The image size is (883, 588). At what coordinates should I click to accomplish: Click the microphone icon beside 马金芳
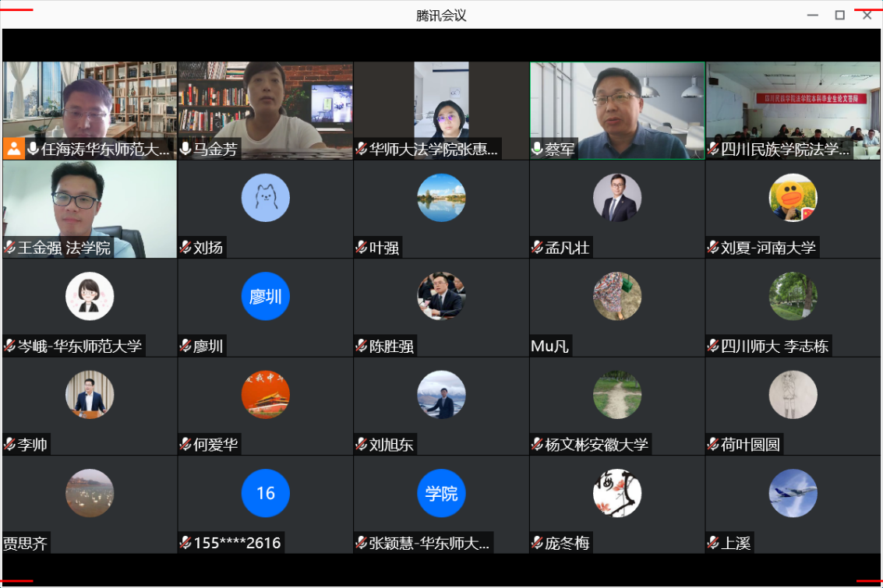click(x=185, y=149)
